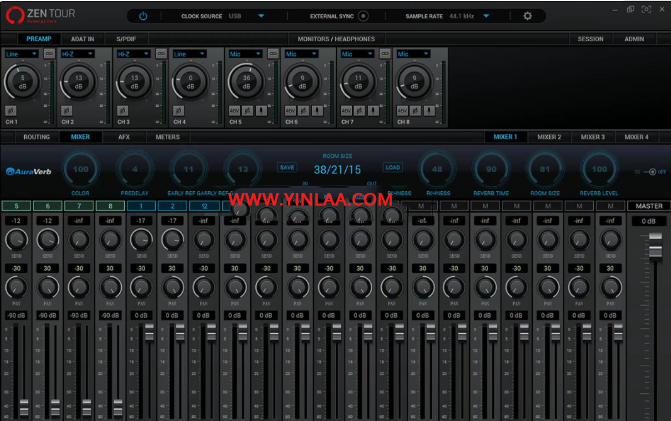Open the Monitors / Headphones tab
Screen dimensions: 671x421
[x=336, y=39]
